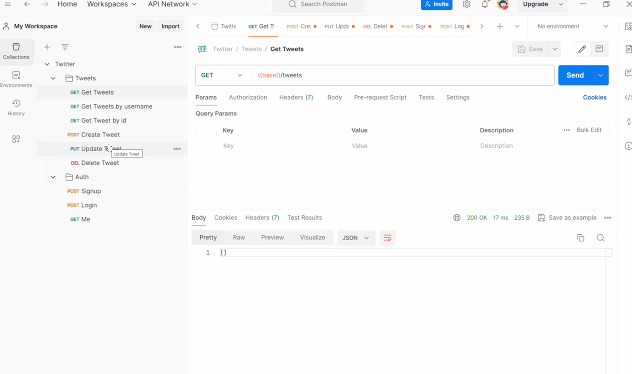The image size is (632, 374).
Task: Click the Import button
Action: (170, 26)
